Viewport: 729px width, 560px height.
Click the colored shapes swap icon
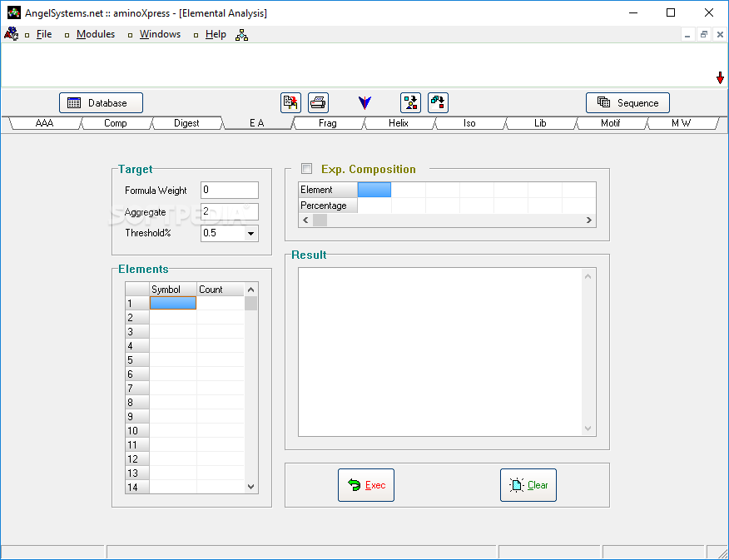pyautogui.click(x=438, y=102)
